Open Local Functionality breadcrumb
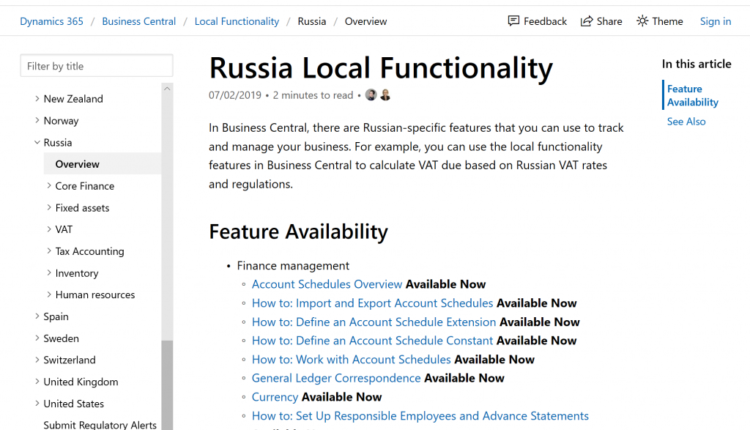The width and height of the screenshot is (750, 430). pos(237,21)
